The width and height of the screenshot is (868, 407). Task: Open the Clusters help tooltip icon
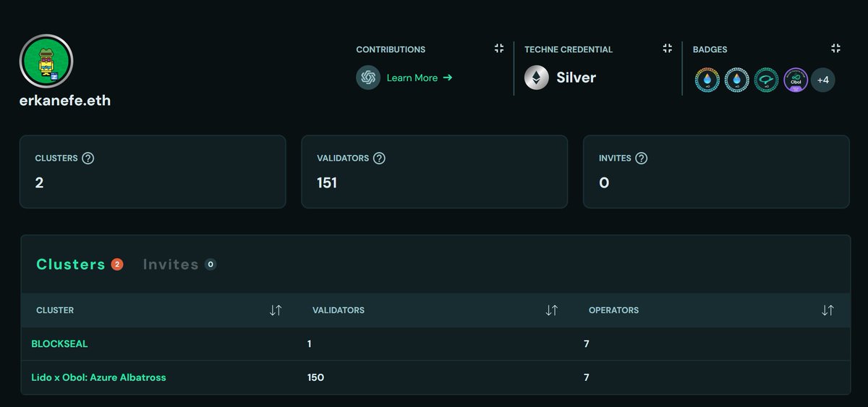coord(88,158)
